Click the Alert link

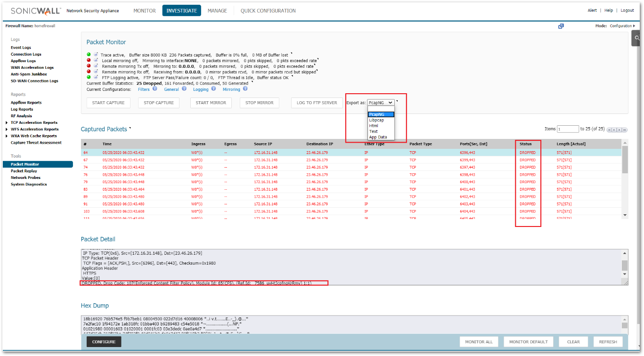592,10
